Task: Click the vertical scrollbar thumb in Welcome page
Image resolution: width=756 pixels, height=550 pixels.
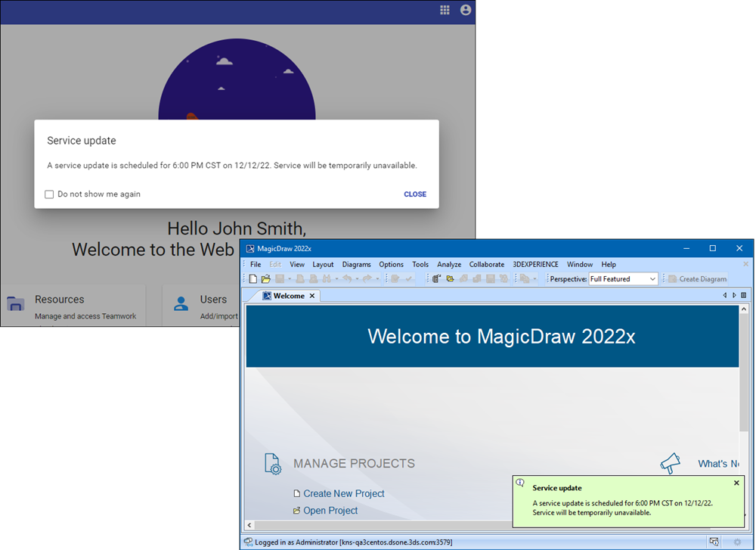Action: tap(744, 372)
